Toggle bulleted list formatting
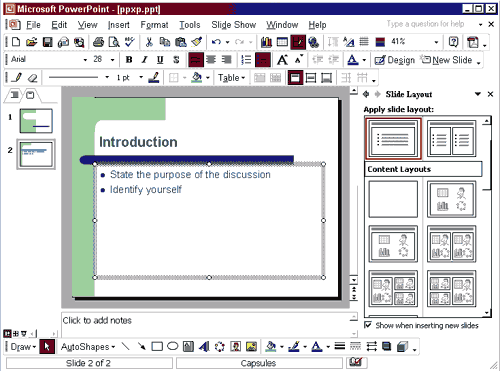Screen dimensions: 500x371 click(x=263, y=60)
